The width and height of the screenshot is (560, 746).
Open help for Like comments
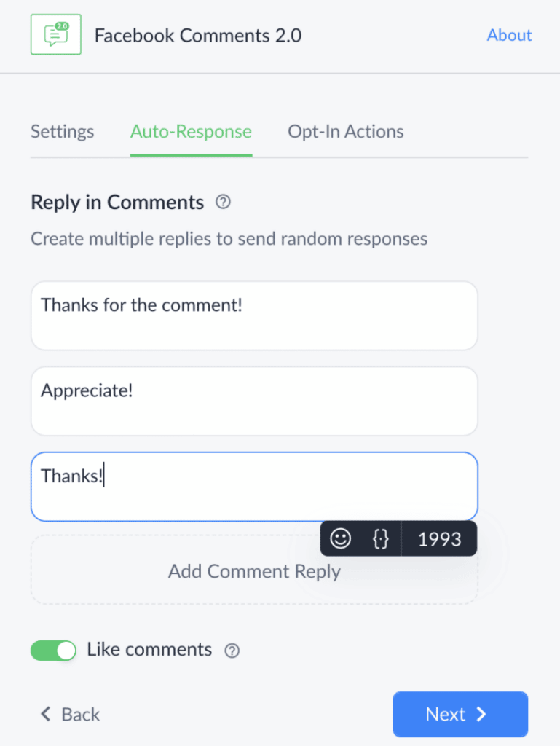point(232,651)
